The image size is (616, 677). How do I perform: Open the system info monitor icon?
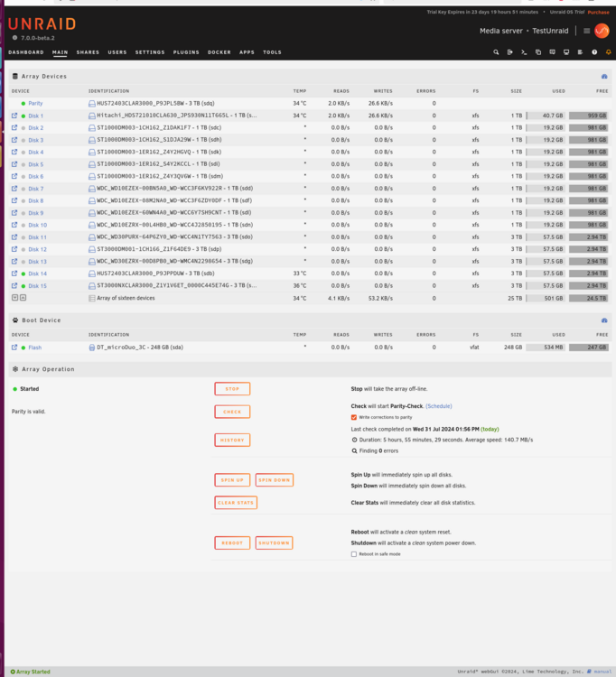(x=566, y=52)
